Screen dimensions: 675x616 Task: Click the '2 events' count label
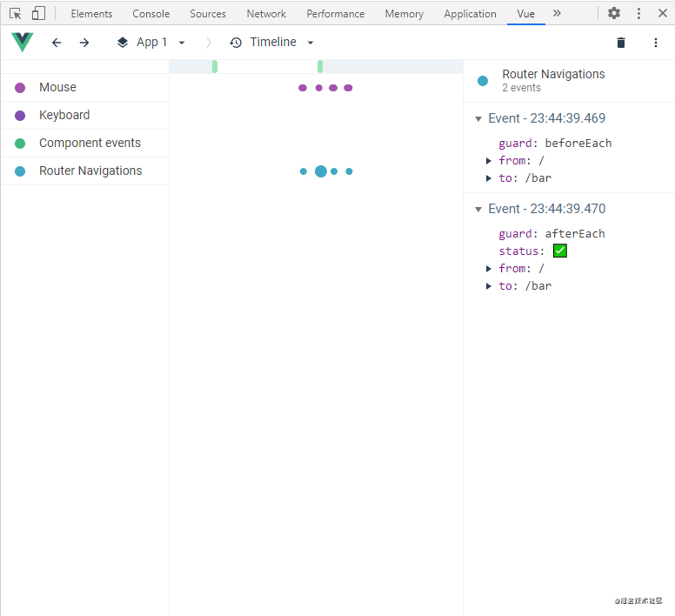pos(521,88)
